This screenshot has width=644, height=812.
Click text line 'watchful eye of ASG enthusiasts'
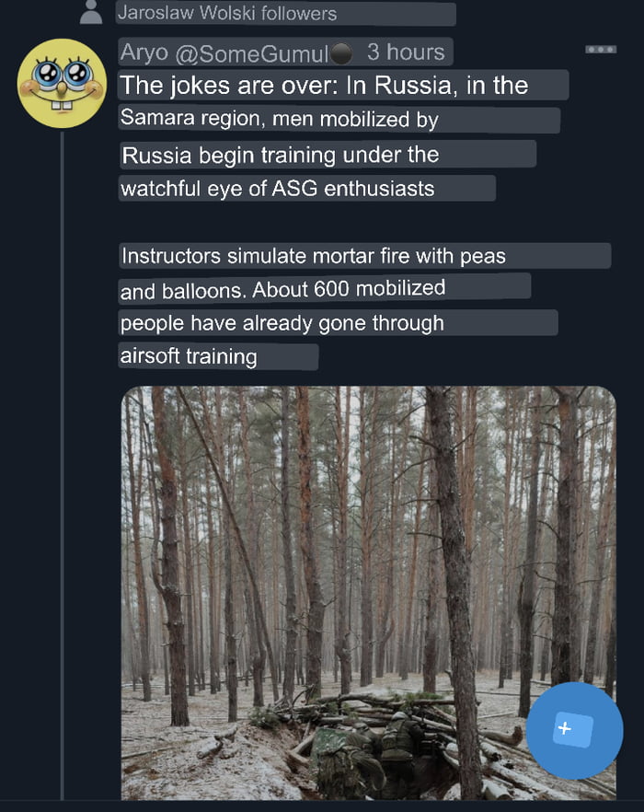278,189
